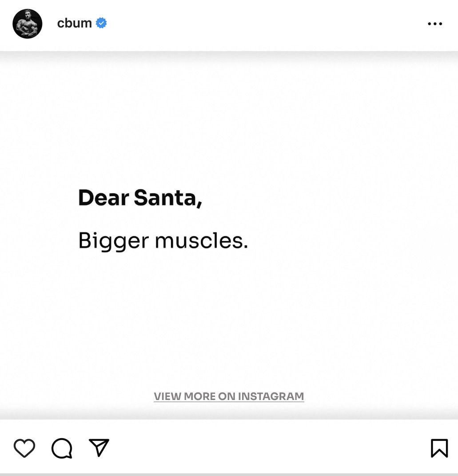
Task: Send this post via the share arrow
Action: (99, 448)
